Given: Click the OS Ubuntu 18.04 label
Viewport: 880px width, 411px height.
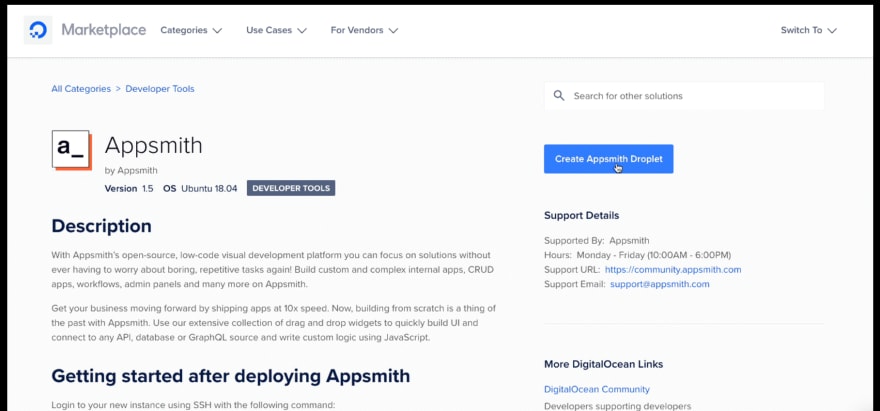Looking at the screenshot, I should pos(200,188).
